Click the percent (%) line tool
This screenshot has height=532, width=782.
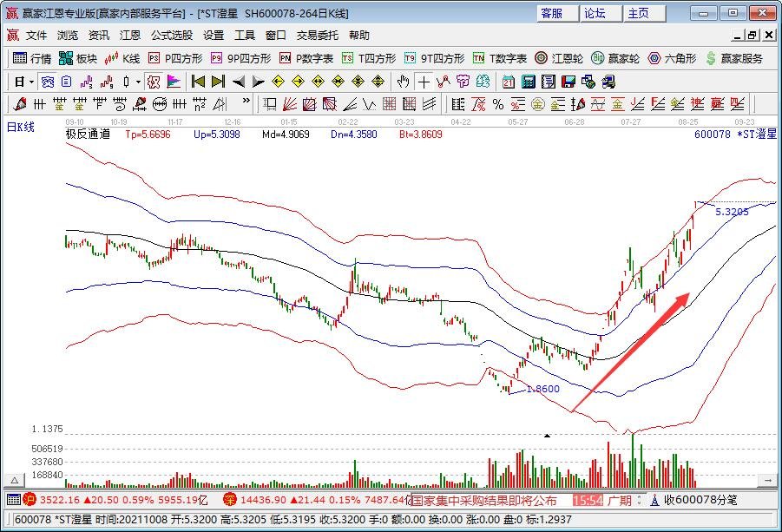tap(498, 104)
